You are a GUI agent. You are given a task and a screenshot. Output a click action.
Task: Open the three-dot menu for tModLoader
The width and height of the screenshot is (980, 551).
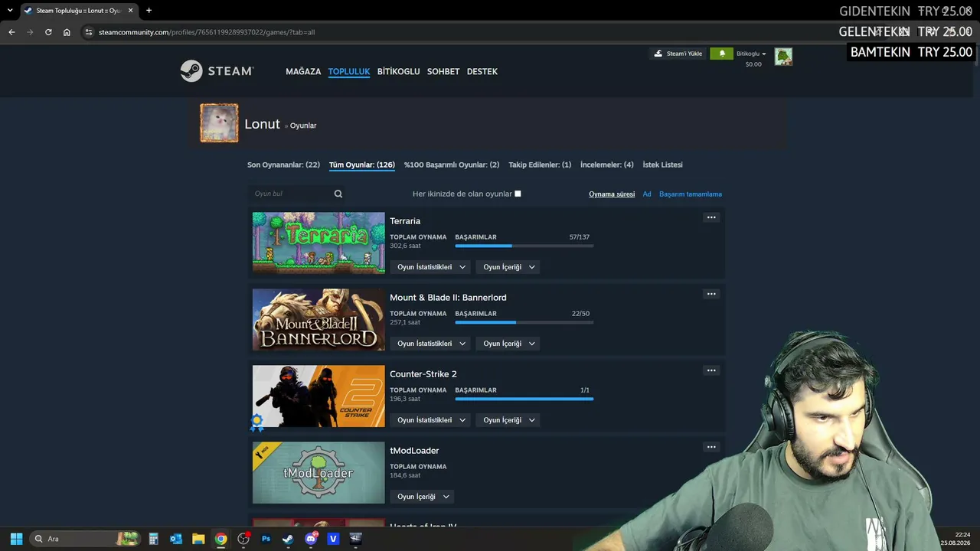point(711,447)
